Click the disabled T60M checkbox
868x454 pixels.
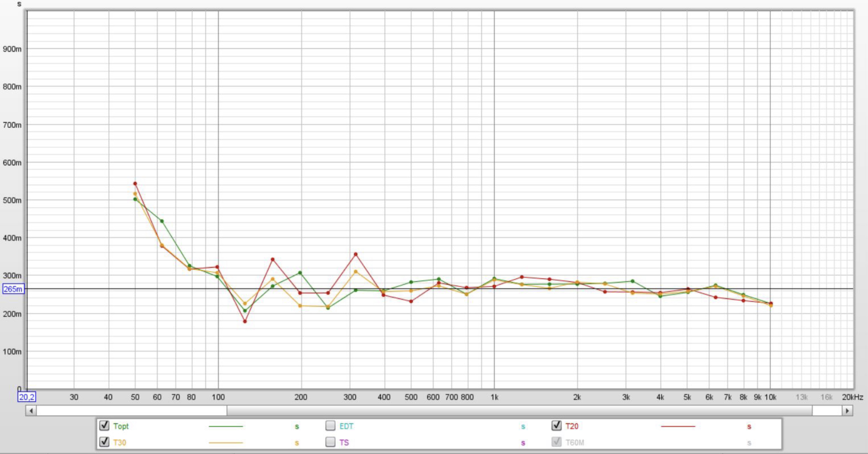(x=556, y=442)
